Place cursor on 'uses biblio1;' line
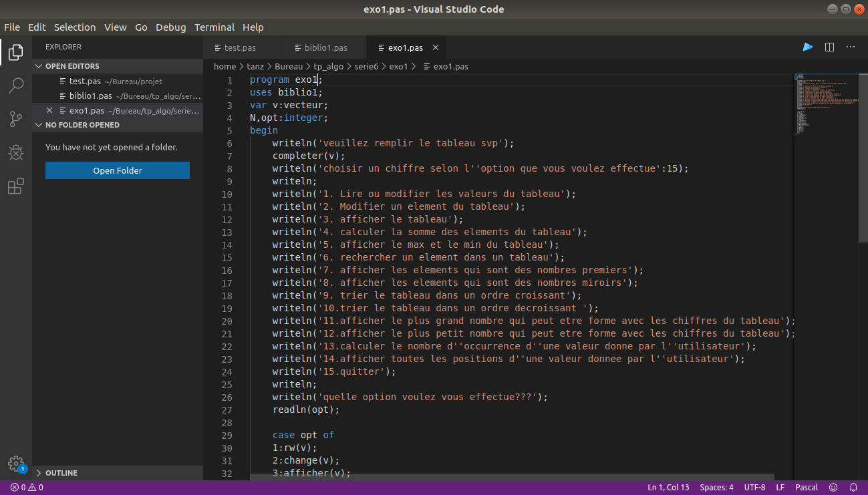The image size is (868, 495). click(x=286, y=92)
